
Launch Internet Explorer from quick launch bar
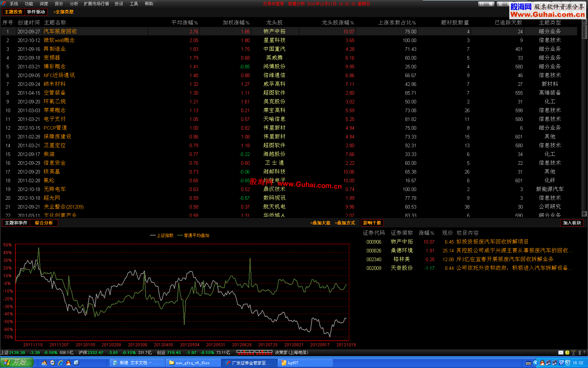pyautogui.click(x=61, y=363)
